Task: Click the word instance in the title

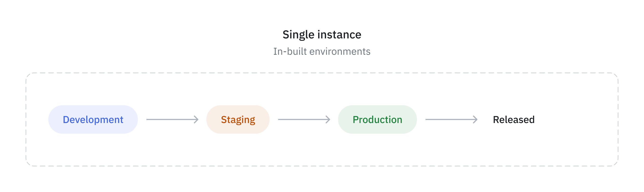Action: point(339,35)
